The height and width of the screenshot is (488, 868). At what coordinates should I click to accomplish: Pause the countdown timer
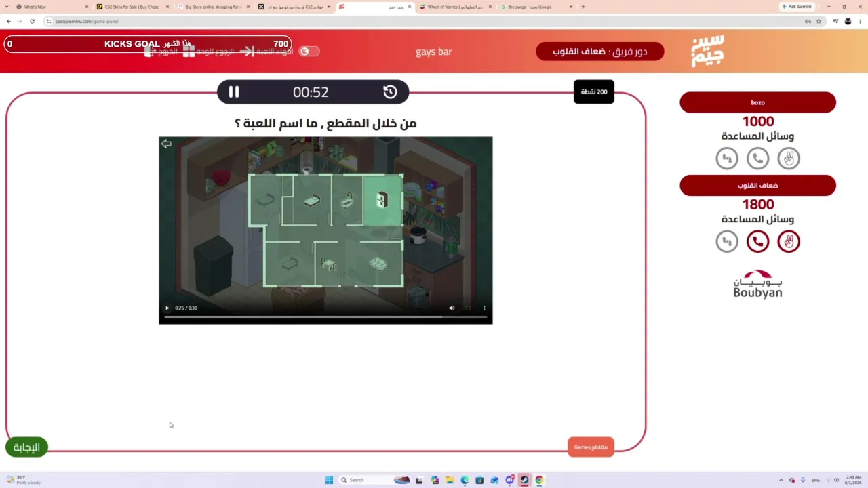(233, 92)
